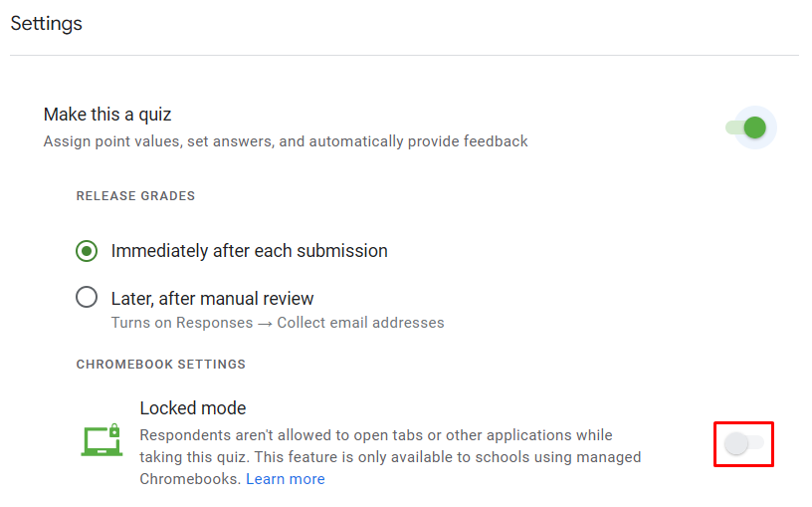Click the Immediately after each submission label

249,251
